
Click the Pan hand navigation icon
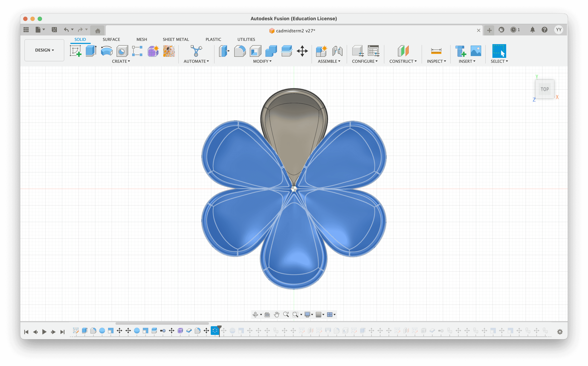coord(276,314)
